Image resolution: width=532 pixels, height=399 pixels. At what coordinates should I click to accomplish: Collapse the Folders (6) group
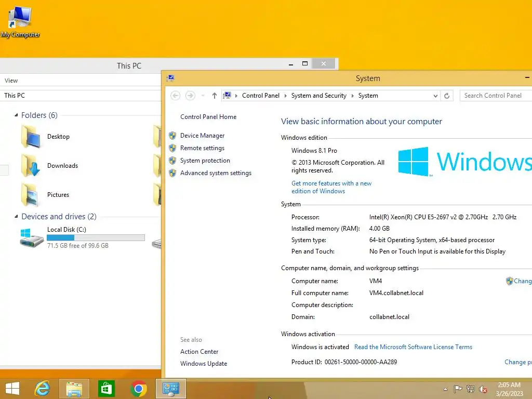[x=16, y=115]
